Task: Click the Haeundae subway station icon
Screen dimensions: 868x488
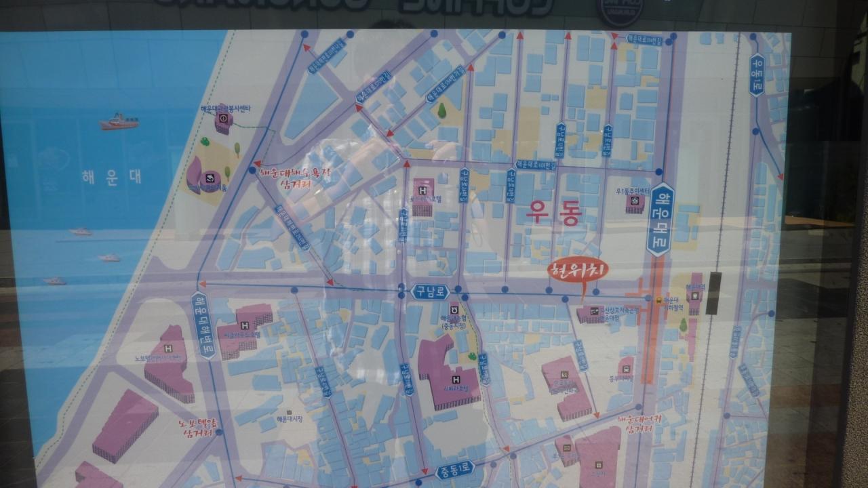Action: pyautogui.click(x=658, y=299)
